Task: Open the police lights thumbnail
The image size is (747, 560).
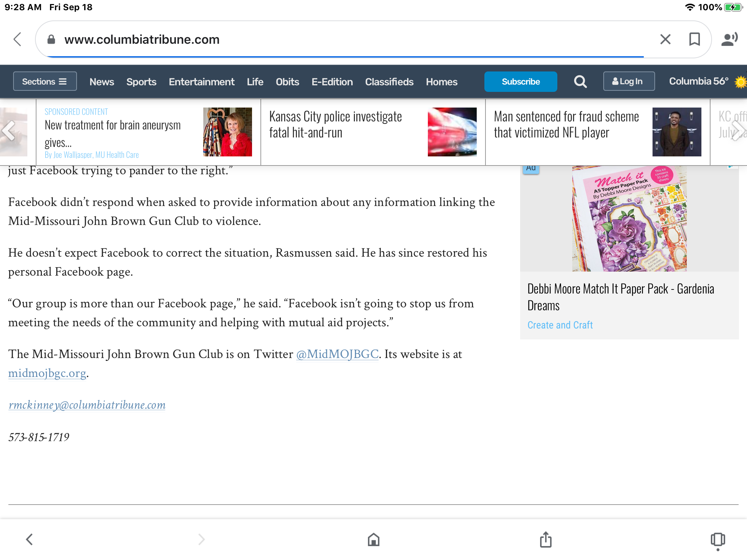Action: [452, 132]
